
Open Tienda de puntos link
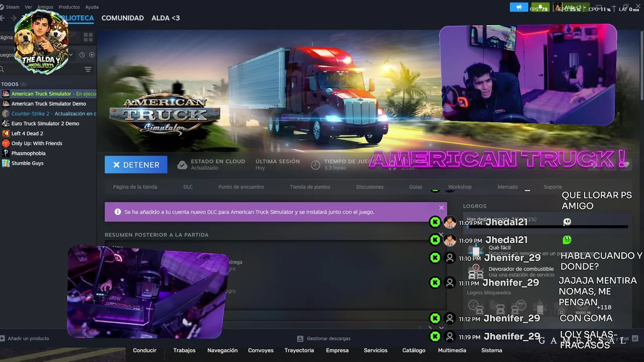[x=310, y=187]
